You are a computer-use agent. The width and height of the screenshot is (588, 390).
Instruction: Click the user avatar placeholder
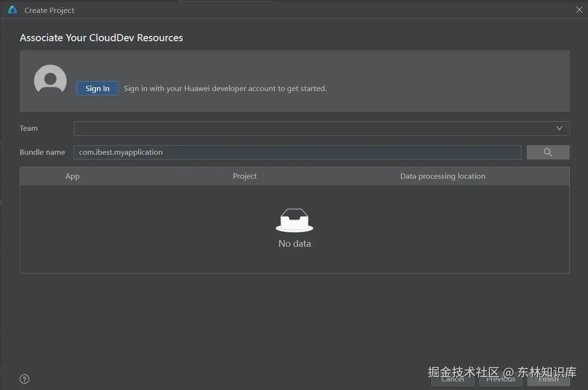pos(50,80)
